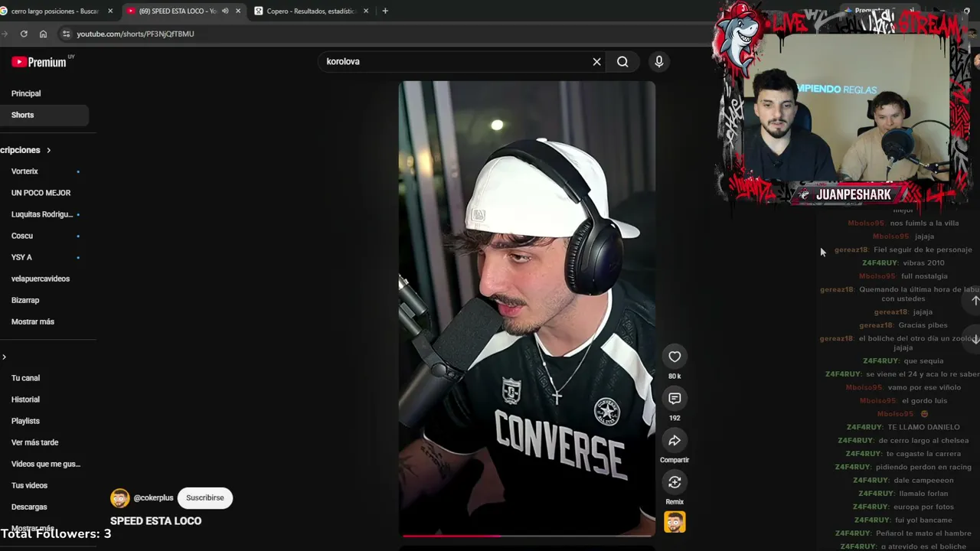This screenshot has width=980, height=551.
Task: Open the @cokerplus channel name link
Action: point(153,498)
